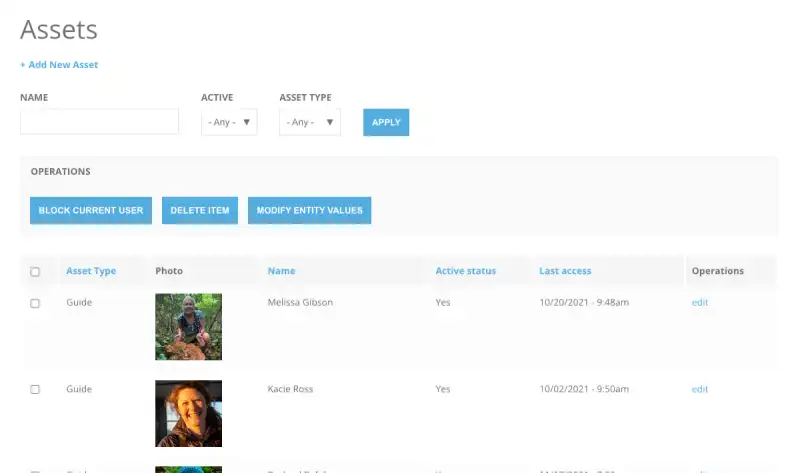Select the date 10/20/2021 - 9:48am
Screen dimensions: 800x473
coord(584,302)
